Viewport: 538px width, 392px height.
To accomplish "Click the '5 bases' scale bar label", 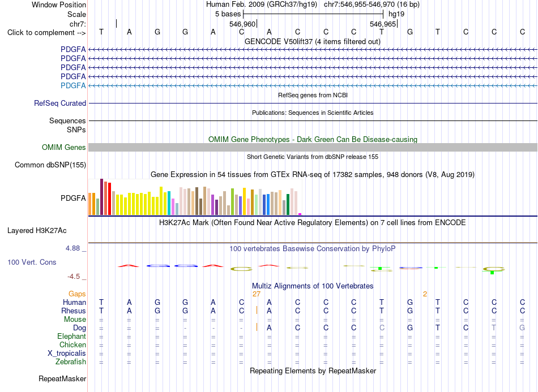I will (228, 14).
